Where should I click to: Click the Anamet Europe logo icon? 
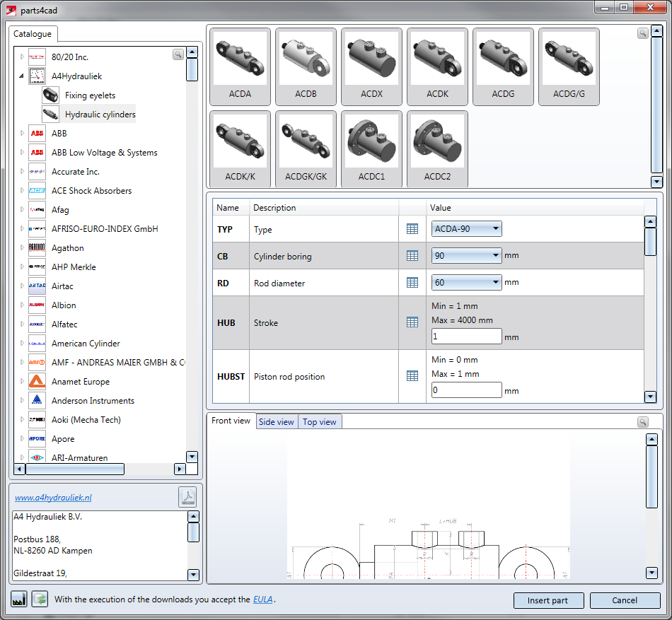(x=37, y=382)
